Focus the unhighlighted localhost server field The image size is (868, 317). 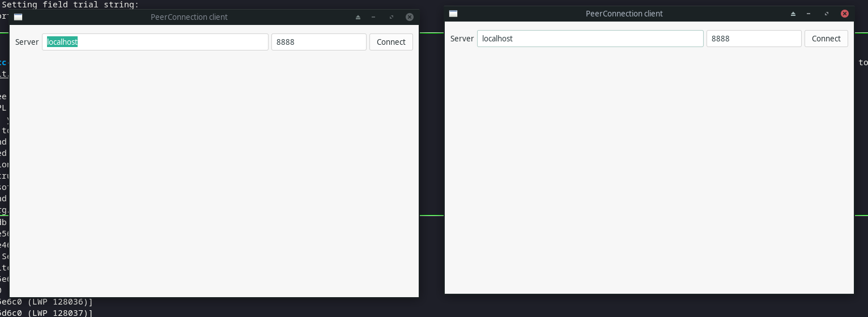[590, 39]
